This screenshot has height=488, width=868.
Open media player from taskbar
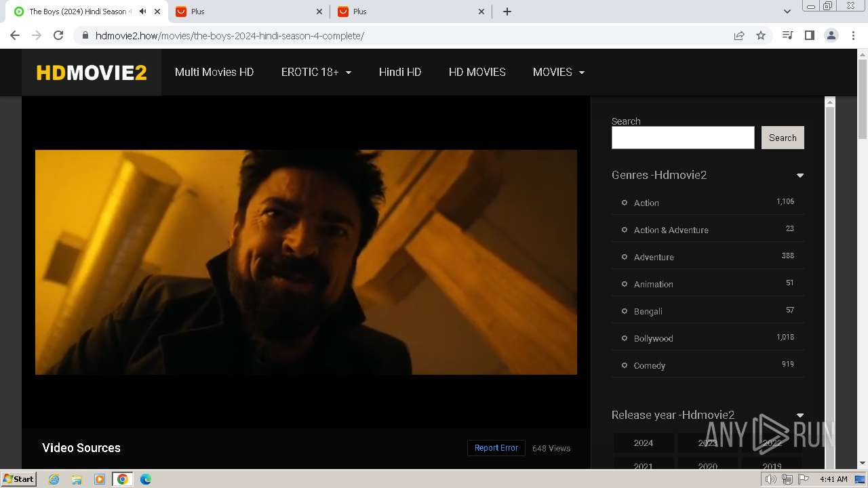coord(100,479)
